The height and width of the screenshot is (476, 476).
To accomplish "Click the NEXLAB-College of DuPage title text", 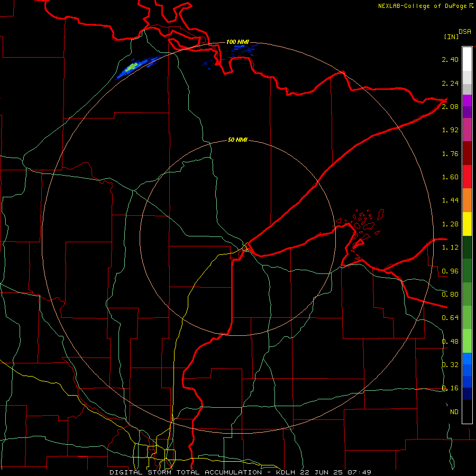I will (423, 6).
